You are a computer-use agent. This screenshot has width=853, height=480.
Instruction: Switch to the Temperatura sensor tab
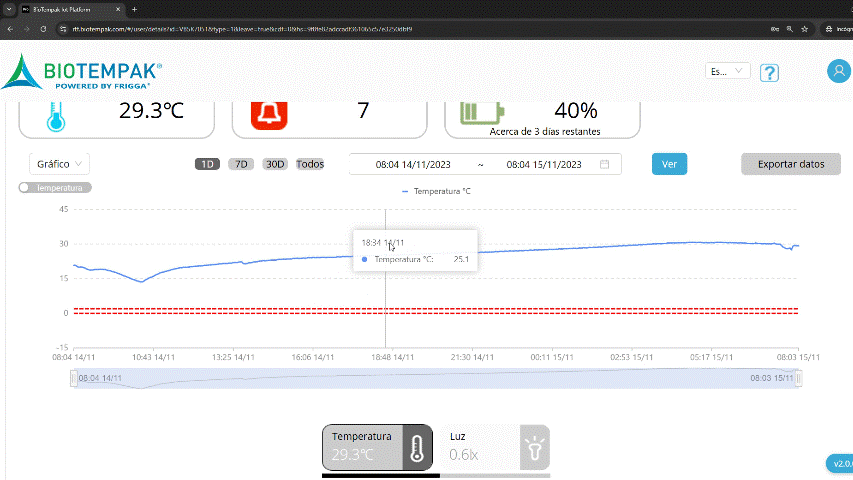pos(377,446)
